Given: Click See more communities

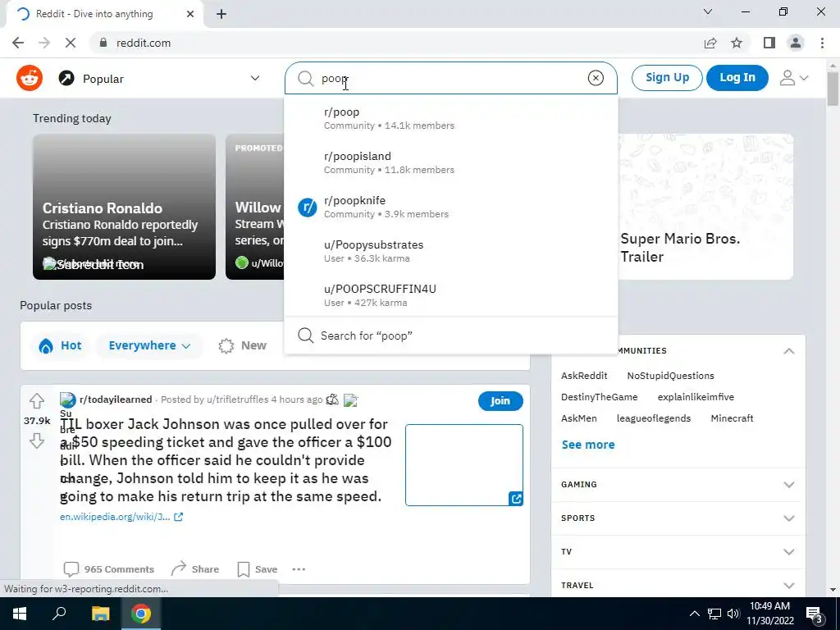Looking at the screenshot, I should pyautogui.click(x=587, y=445).
